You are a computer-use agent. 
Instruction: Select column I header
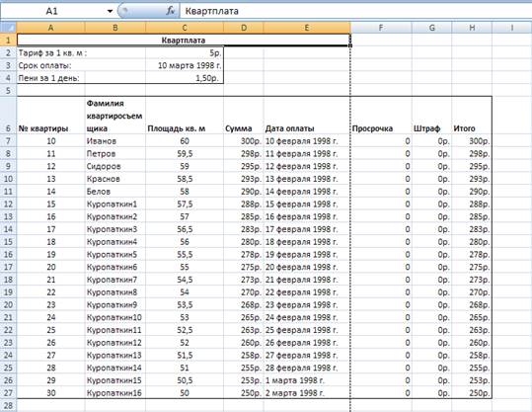[512, 28]
